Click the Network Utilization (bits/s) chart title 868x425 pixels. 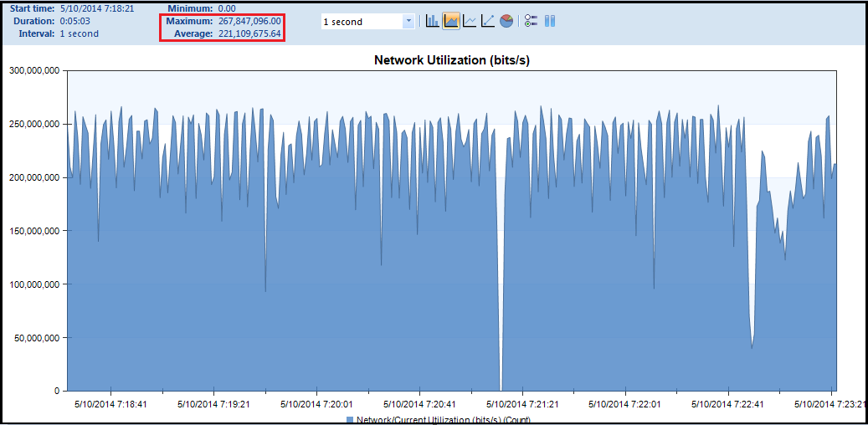click(451, 60)
